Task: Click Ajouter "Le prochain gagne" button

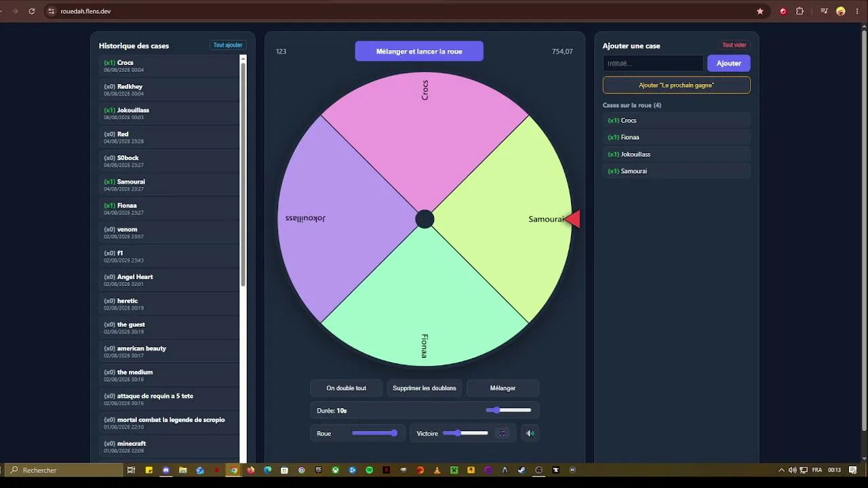Action: click(677, 85)
